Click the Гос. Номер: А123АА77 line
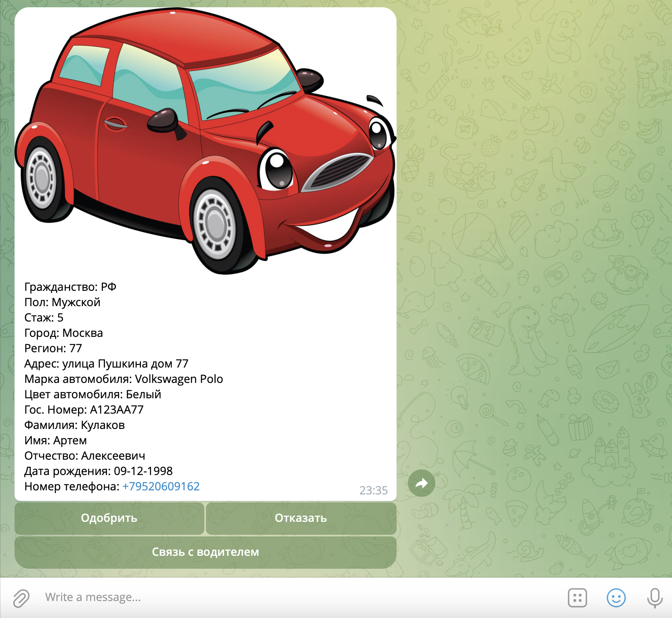 [84, 410]
